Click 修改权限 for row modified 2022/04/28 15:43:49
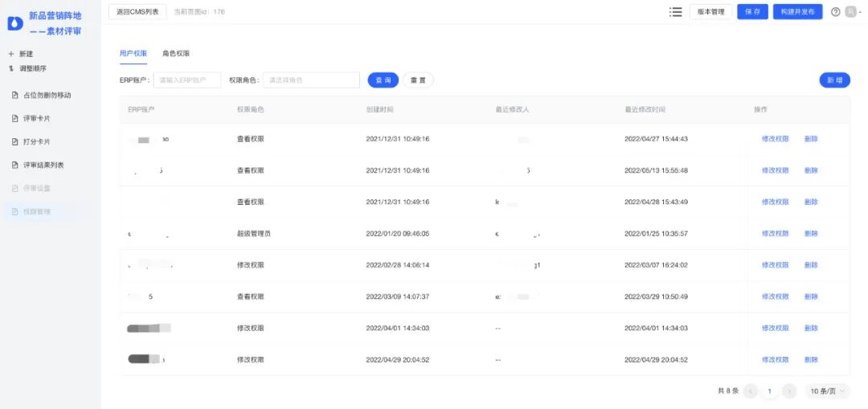This screenshot has height=409, width=868. point(775,202)
